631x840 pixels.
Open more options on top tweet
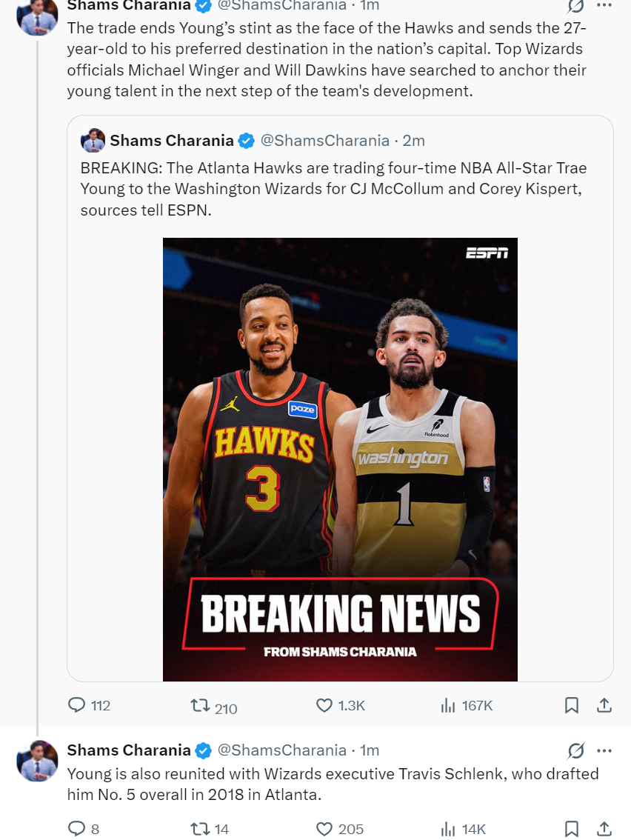[x=604, y=6]
